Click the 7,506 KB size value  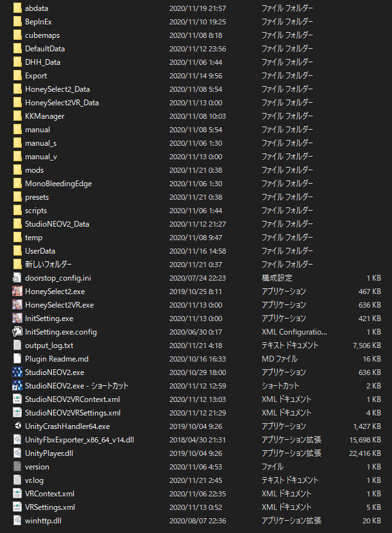367,345
